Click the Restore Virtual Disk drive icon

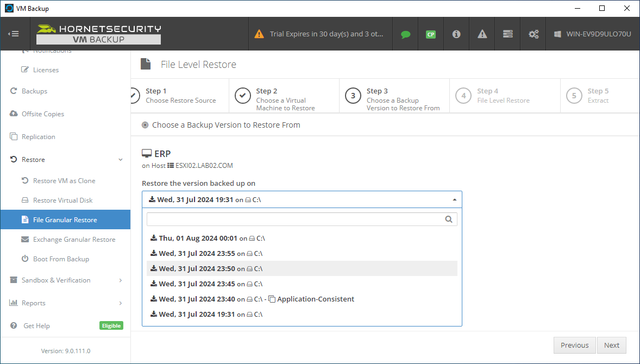click(x=25, y=200)
